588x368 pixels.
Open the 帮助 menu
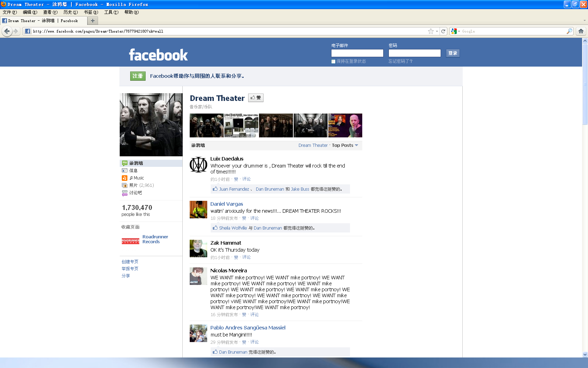[132, 12]
